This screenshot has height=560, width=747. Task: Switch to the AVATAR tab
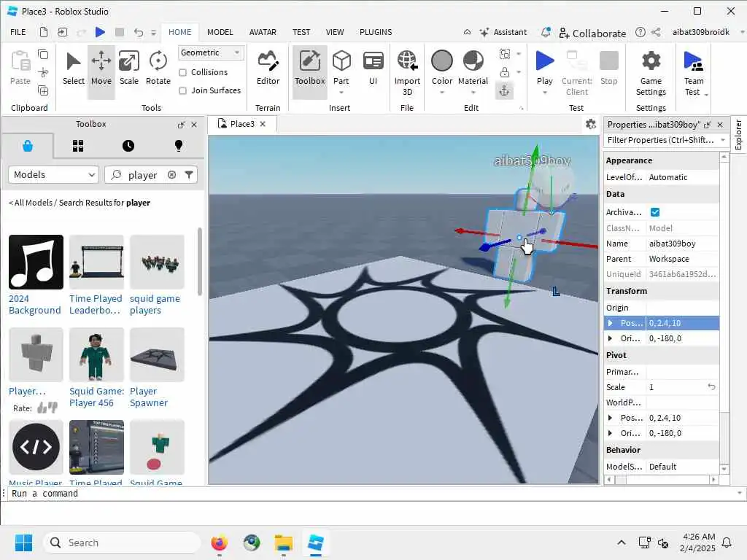pos(263,32)
